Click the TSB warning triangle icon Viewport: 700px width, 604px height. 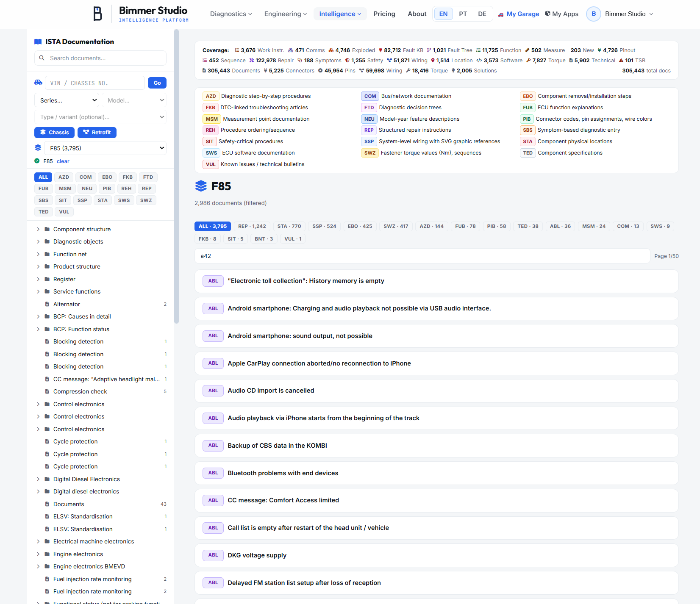tap(621, 61)
